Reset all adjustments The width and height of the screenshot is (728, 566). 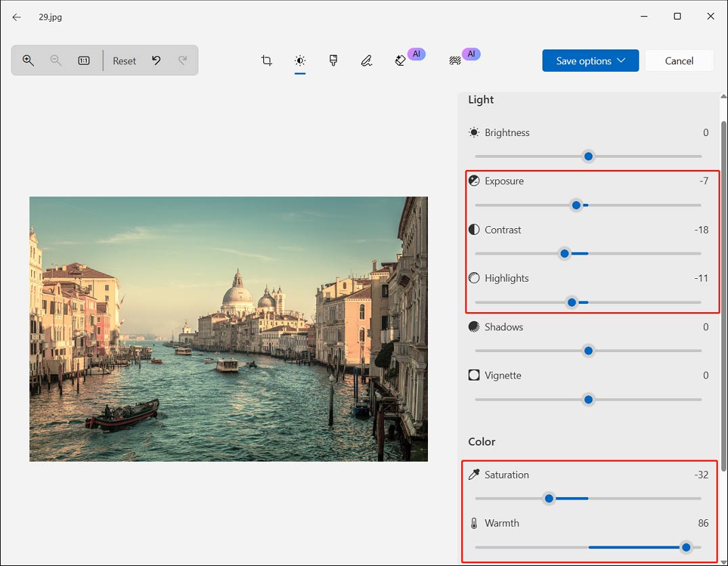pyautogui.click(x=125, y=60)
